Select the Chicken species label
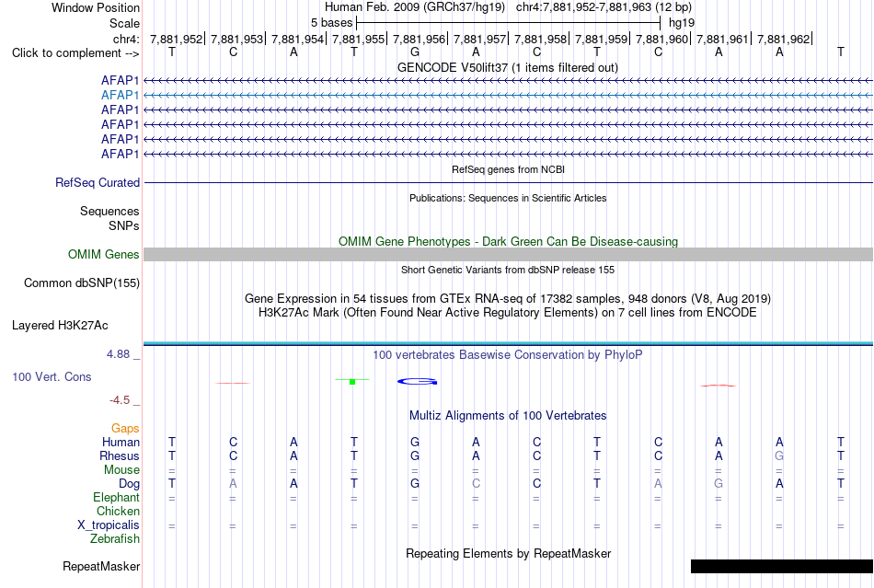The image size is (874, 588). (x=118, y=511)
